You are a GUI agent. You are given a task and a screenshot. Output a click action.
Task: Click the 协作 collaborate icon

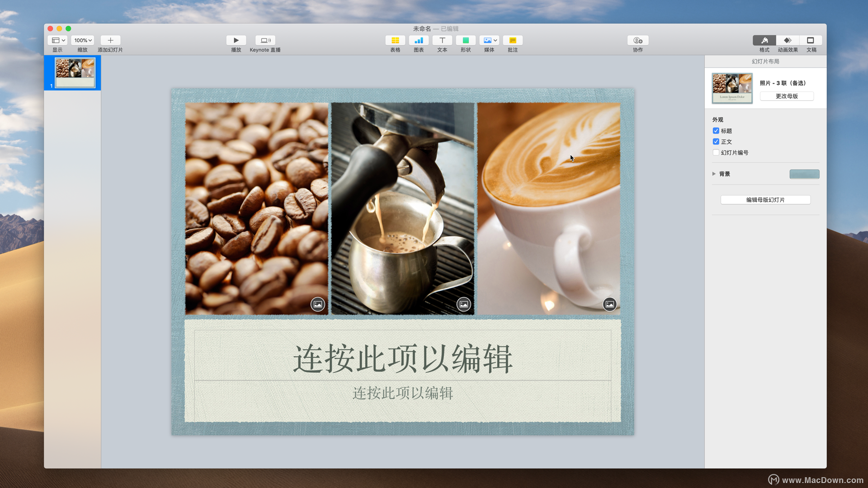[x=638, y=40]
